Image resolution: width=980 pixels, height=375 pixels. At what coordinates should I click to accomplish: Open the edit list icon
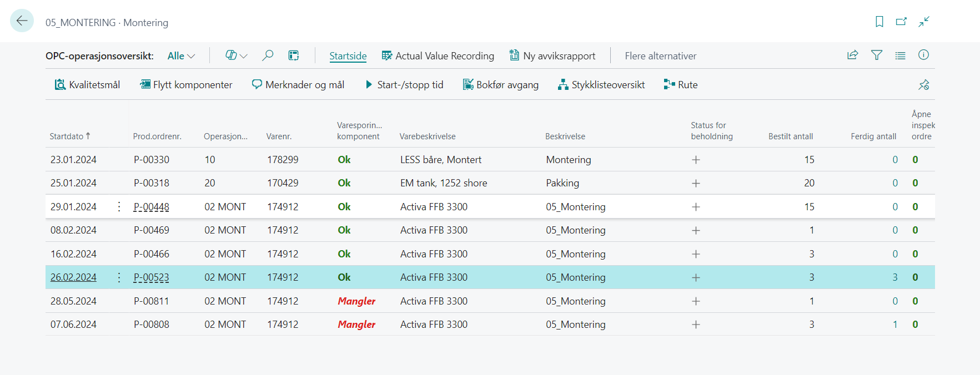coord(294,55)
